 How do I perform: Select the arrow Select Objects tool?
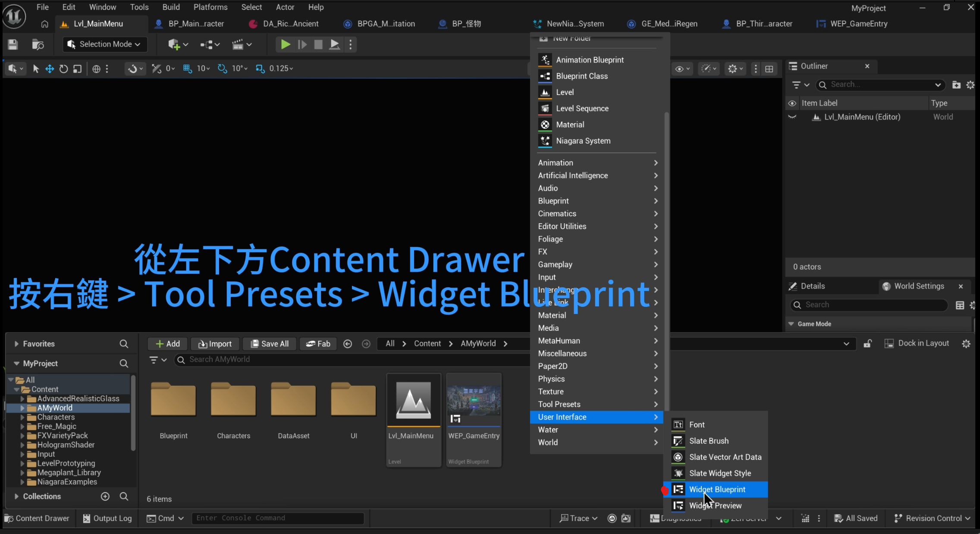pos(36,69)
